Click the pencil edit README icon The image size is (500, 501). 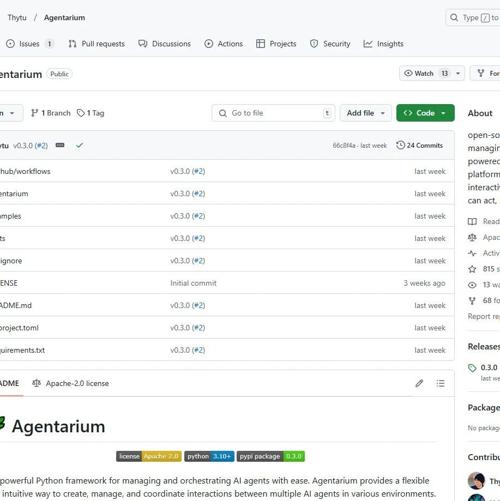click(x=419, y=383)
